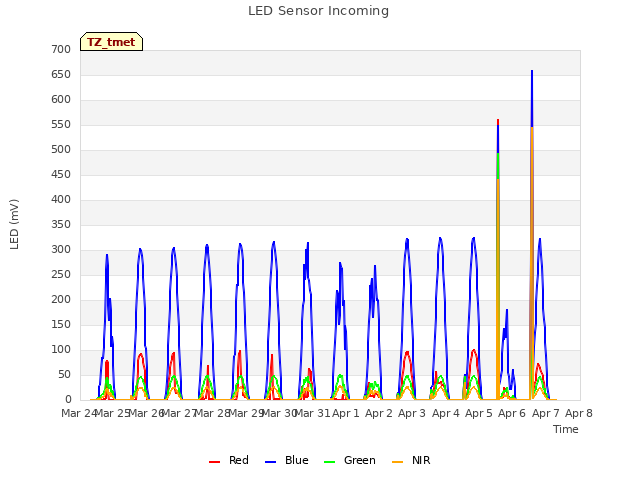Screen dimensions: 640x480
Task: Toggle the NIR series legend entry
Action: (x=411, y=460)
